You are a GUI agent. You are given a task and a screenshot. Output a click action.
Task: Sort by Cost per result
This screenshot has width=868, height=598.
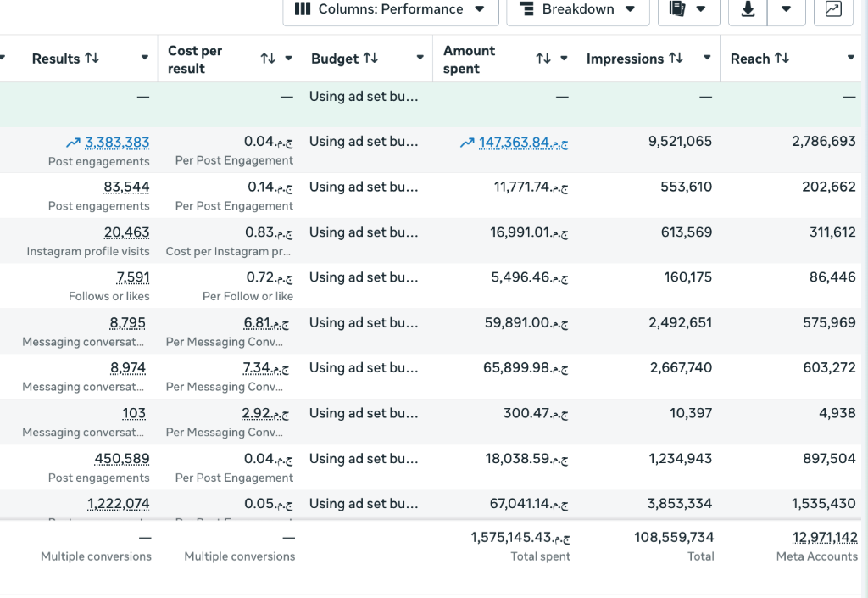click(268, 59)
